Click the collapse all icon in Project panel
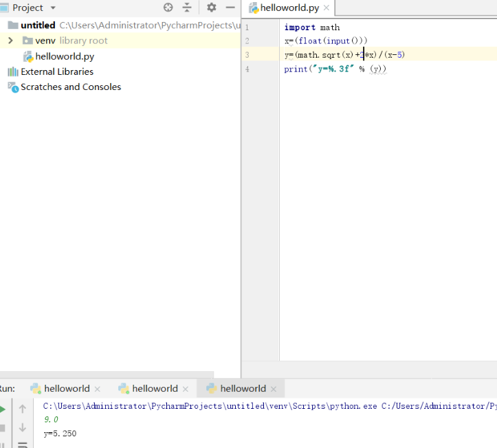The image size is (497, 448). click(x=187, y=8)
